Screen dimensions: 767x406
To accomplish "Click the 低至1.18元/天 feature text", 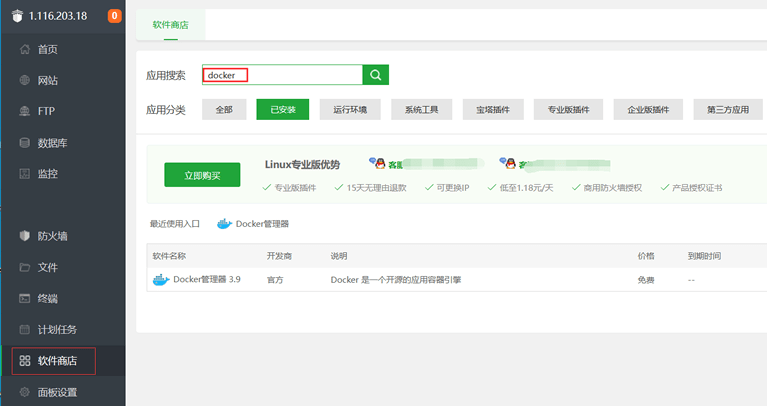I will tap(526, 188).
